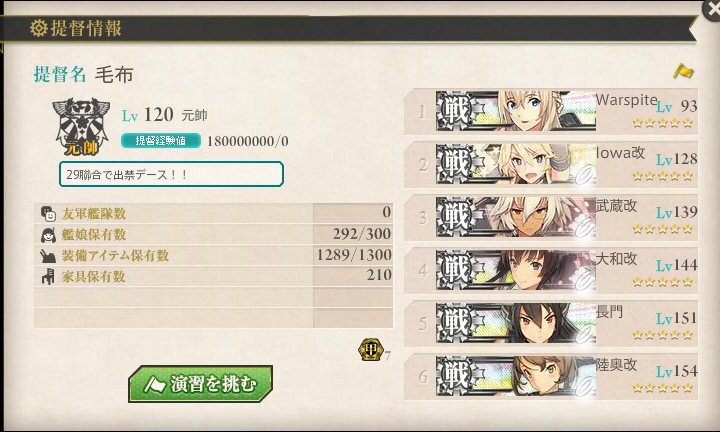Click the 提督経験値 teal label
This screenshot has width=720, height=432.
[161, 140]
